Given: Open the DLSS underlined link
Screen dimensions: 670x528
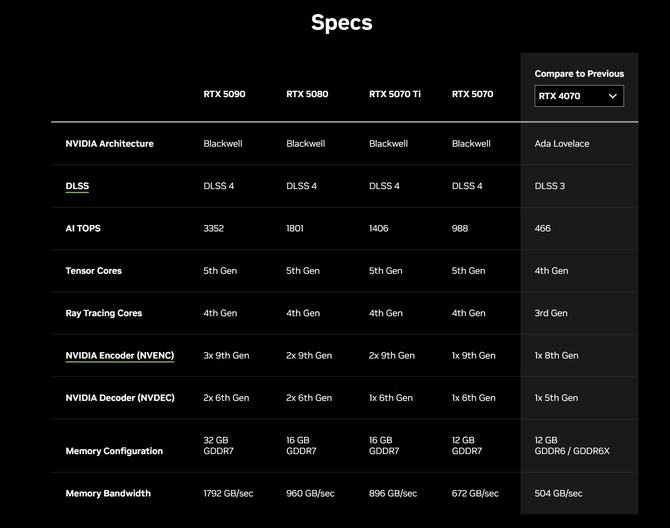Looking at the screenshot, I should tap(77, 186).
